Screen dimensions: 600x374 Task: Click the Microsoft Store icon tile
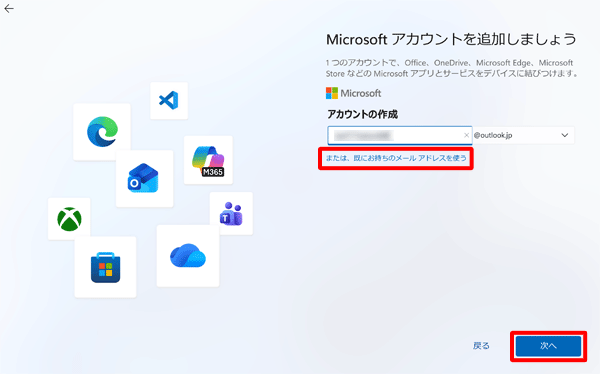point(105,267)
